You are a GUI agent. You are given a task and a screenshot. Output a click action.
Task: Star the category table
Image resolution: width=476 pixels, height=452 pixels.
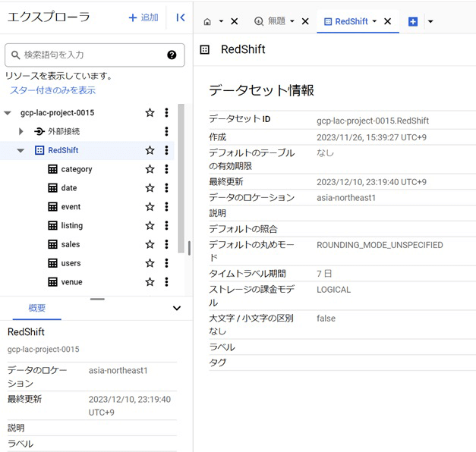pyautogui.click(x=150, y=169)
